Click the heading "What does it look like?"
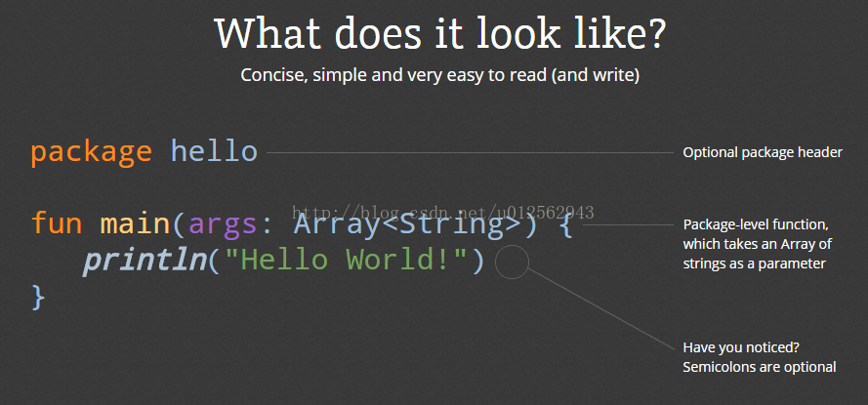The height and width of the screenshot is (405, 868). coord(440,34)
